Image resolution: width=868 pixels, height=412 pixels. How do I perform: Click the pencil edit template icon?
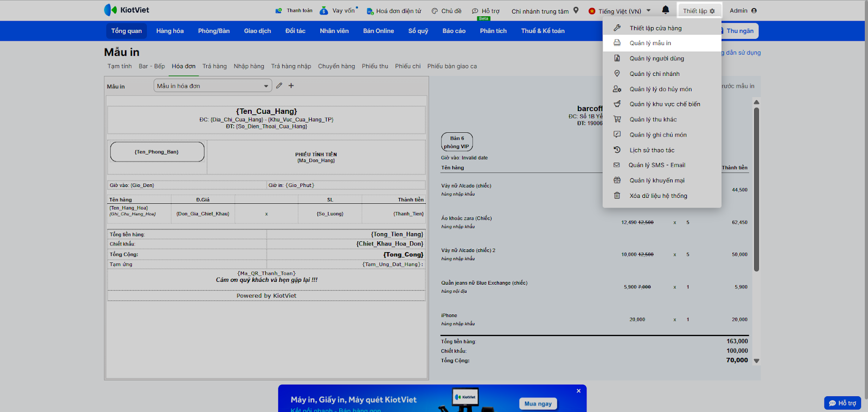279,86
